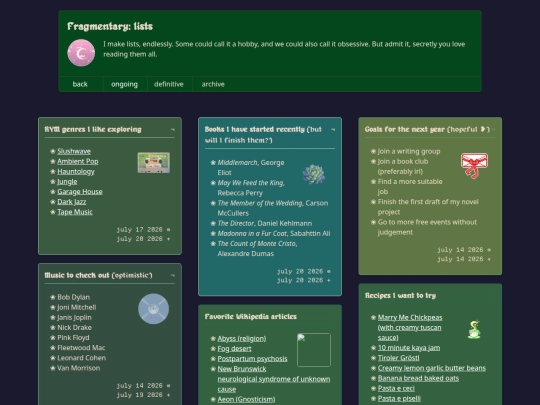Click Joni Mitchell in music list
540x405 pixels.
76,307
